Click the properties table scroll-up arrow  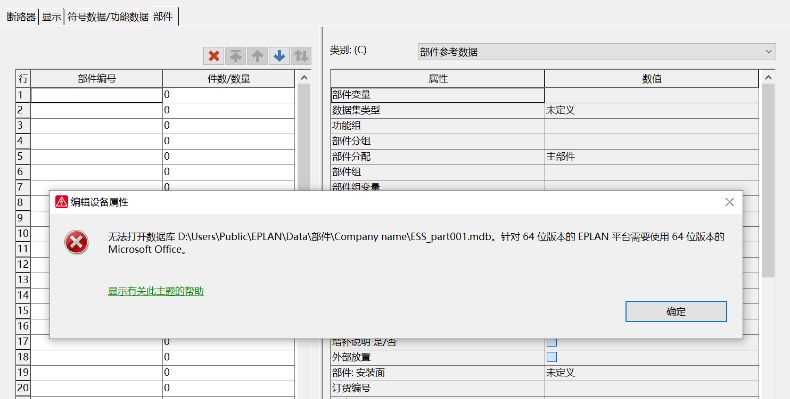768,78
